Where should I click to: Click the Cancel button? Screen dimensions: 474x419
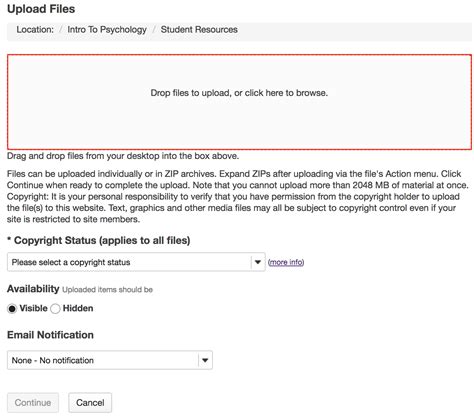[x=90, y=402]
